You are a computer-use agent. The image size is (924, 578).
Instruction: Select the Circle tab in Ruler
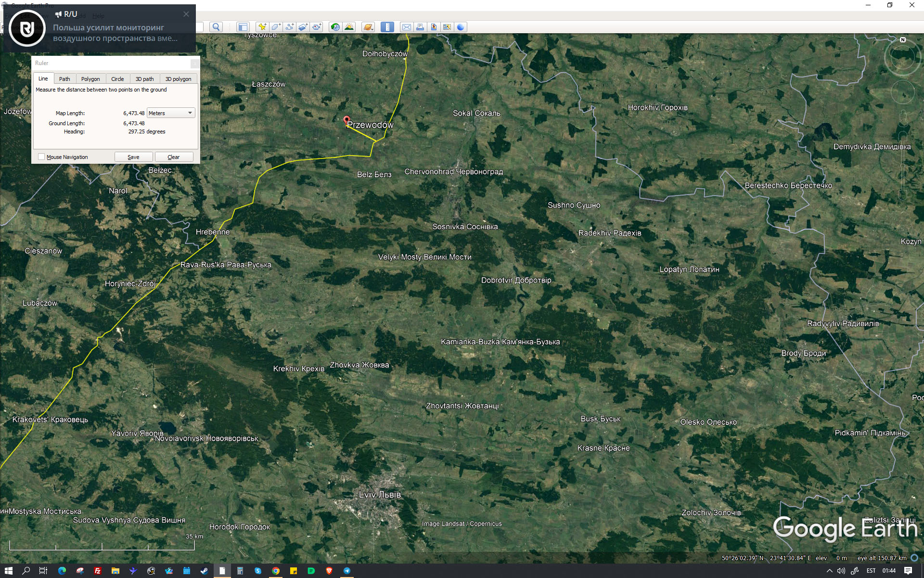tap(117, 79)
